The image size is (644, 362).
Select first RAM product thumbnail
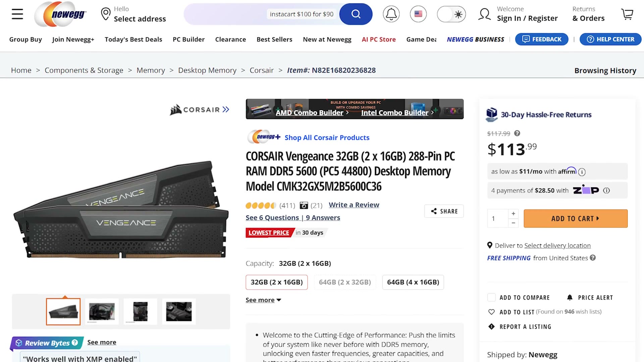pyautogui.click(x=63, y=311)
